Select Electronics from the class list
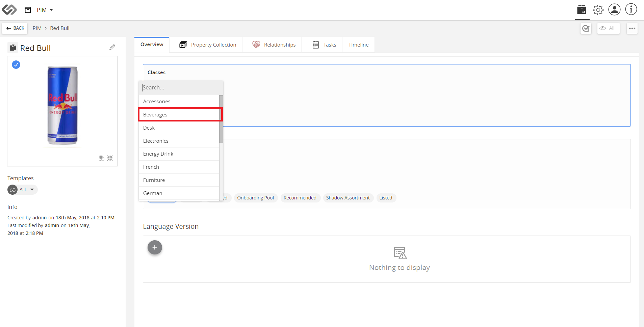644x327 pixels. point(179,141)
